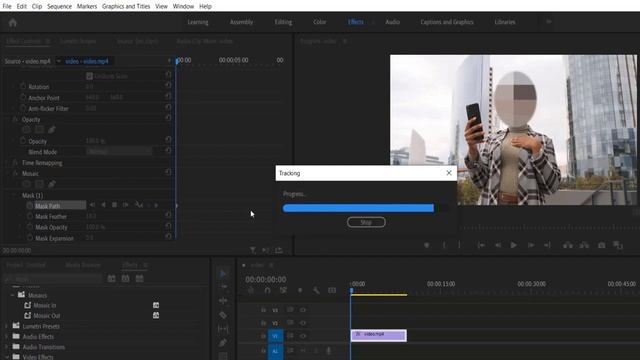This screenshot has width=640, height=360.
Task: Open mask tracking method wrench menu
Action: tap(139, 205)
